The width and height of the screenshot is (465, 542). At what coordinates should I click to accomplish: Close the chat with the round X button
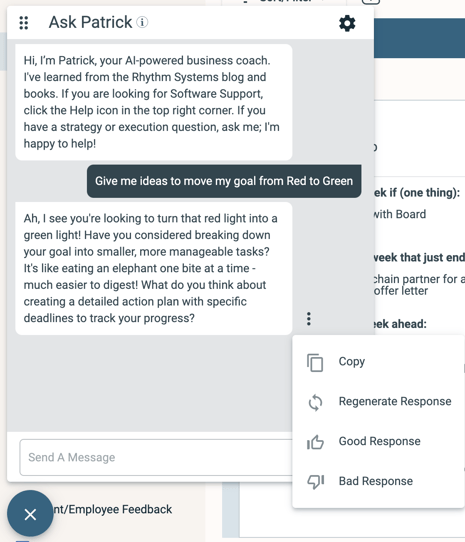(x=30, y=514)
